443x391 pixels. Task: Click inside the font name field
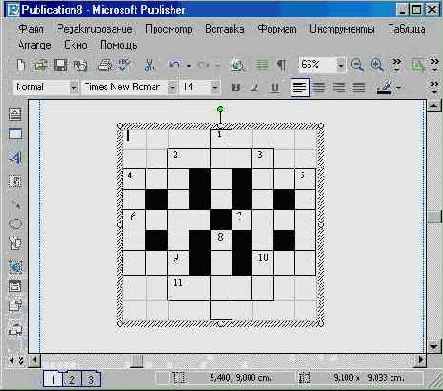pos(125,88)
